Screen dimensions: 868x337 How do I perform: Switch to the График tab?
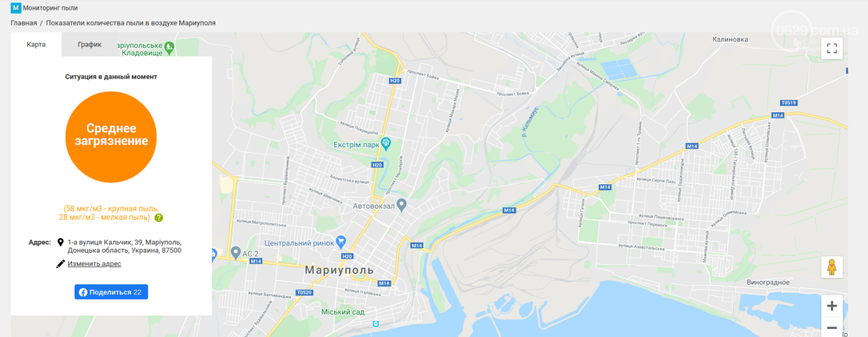[x=90, y=45]
